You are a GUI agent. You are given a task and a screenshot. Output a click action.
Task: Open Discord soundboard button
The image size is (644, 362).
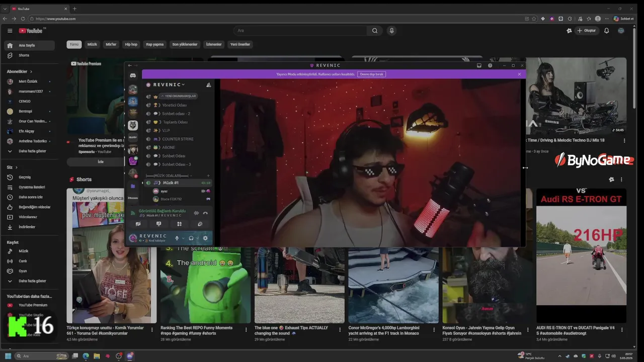pyautogui.click(x=200, y=224)
